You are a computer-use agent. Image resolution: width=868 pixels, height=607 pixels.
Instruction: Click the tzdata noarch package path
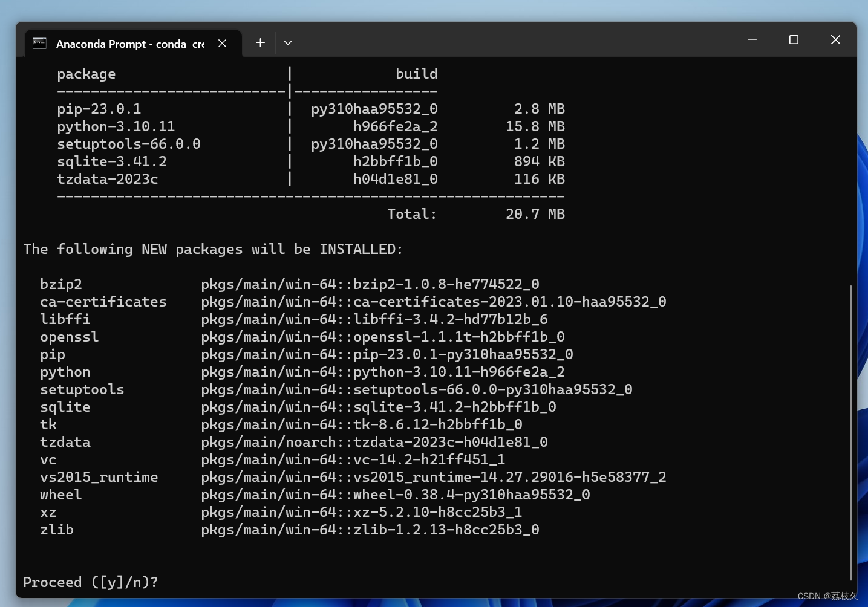374,442
